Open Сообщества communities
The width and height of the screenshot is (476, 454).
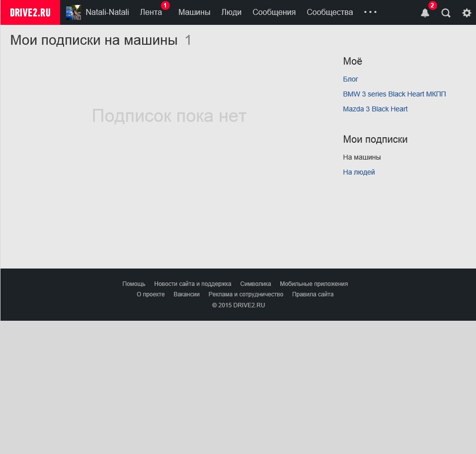(x=330, y=12)
